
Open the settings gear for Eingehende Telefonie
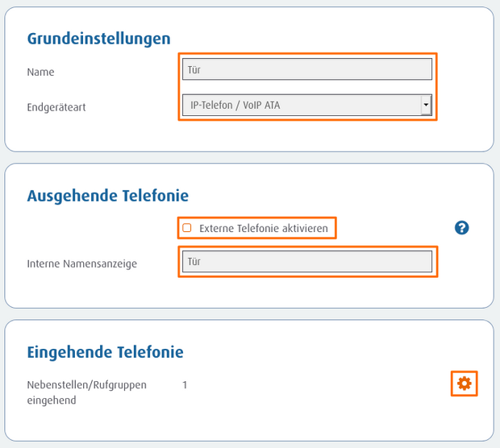pyautogui.click(x=464, y=384)
